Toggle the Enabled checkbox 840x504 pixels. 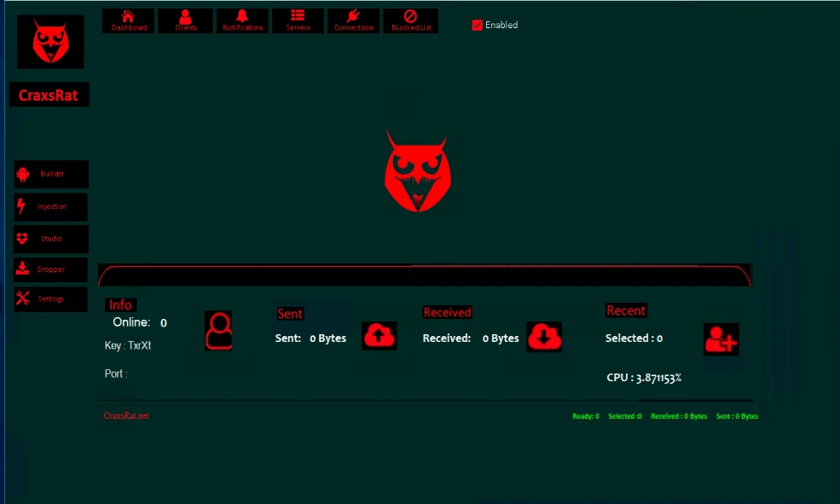(x=478, y=25)
